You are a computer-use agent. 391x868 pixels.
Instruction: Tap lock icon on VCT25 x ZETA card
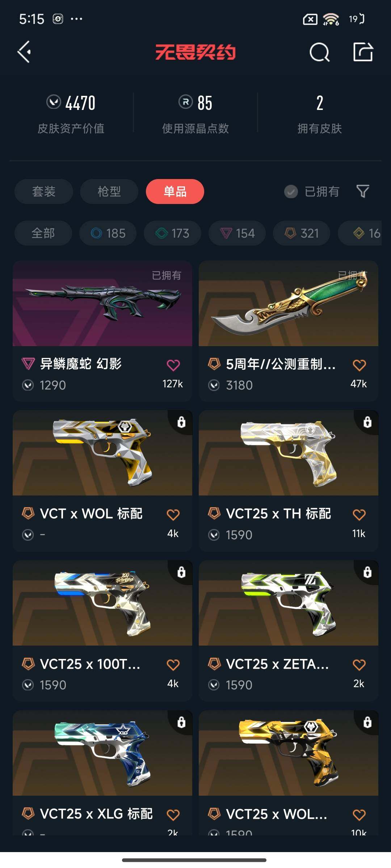[367, 572]
